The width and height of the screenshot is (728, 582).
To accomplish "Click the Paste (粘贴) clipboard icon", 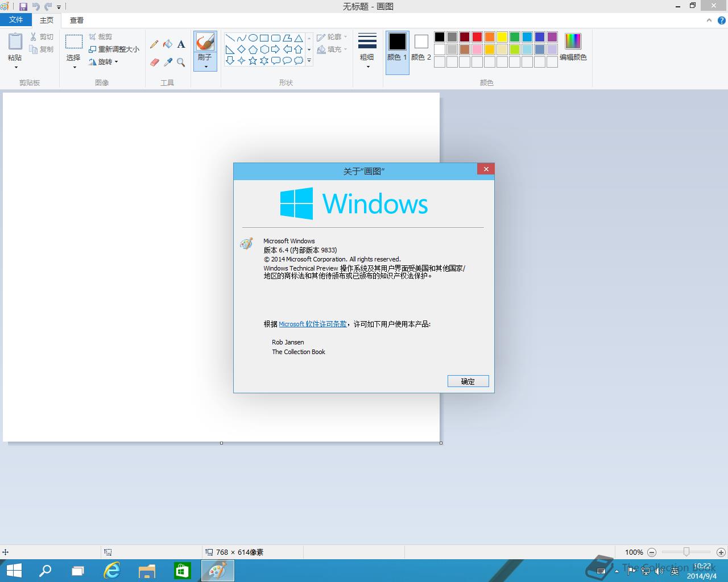I will (x=15, y=41).
